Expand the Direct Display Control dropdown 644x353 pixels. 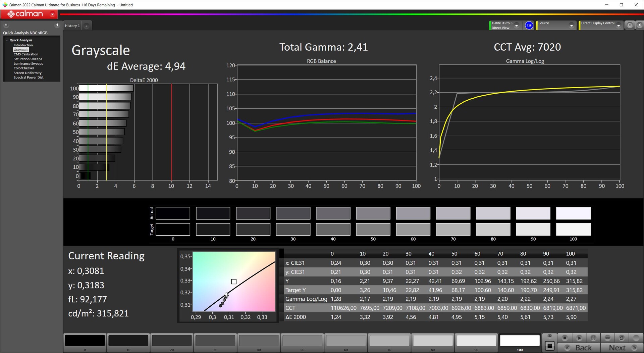pos(619,26)
